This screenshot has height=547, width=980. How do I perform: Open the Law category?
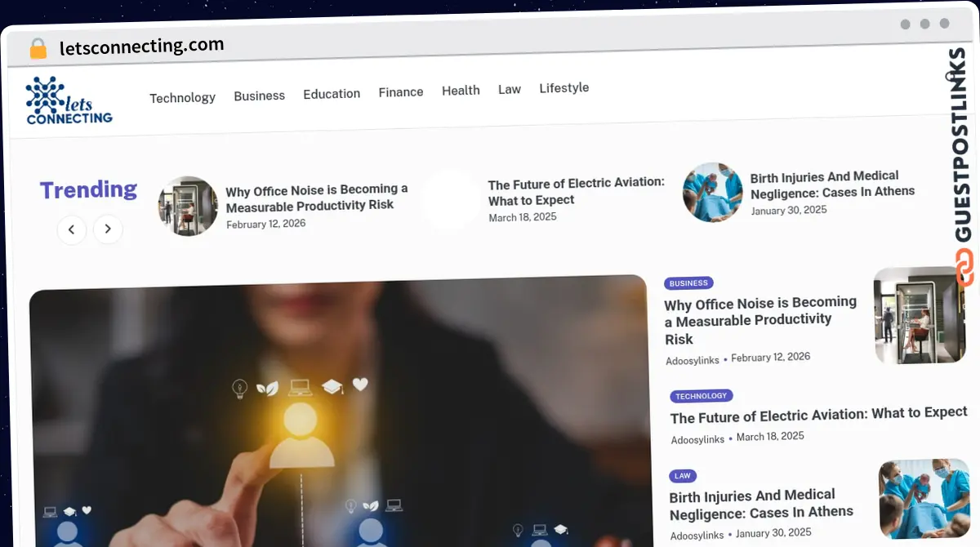click(510, 89)
